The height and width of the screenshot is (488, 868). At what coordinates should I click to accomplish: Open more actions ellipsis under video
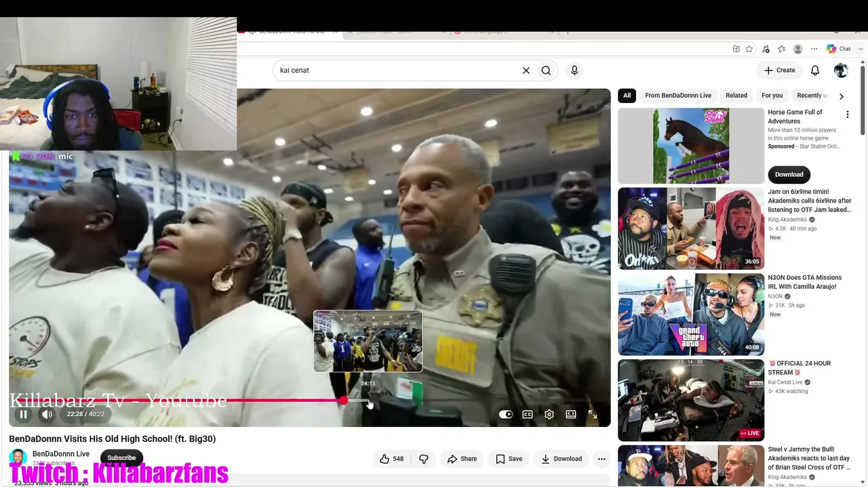[601, 459]
